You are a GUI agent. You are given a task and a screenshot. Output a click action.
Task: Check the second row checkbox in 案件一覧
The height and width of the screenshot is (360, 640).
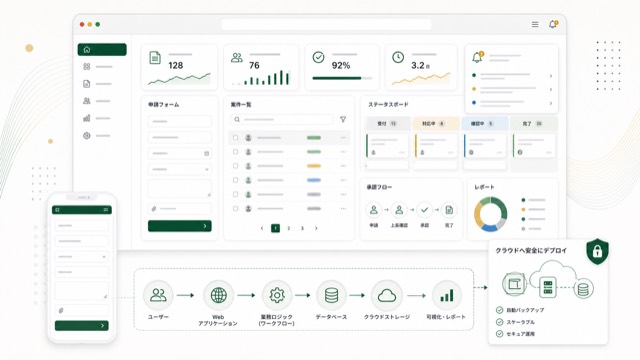[236, 152]
